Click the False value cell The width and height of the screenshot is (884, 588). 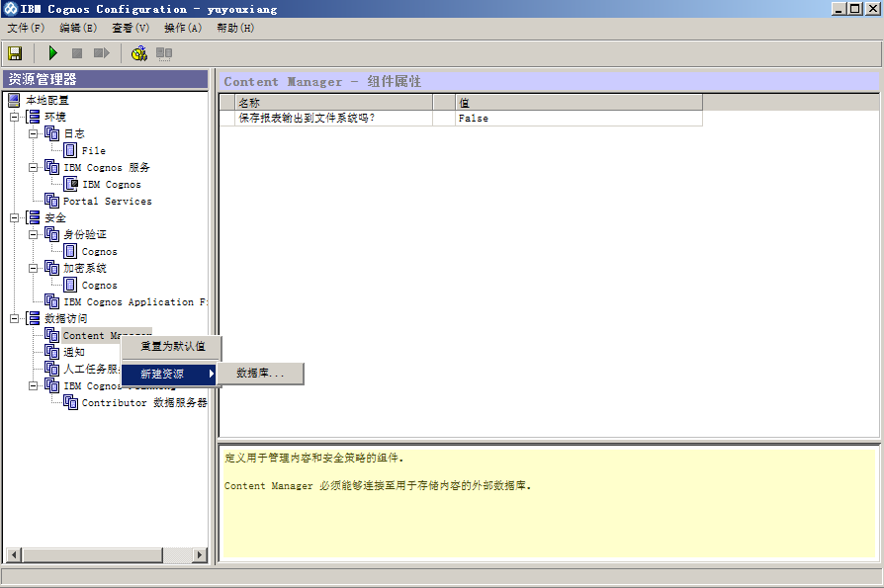pyautogui.click(x=579, y=119)
